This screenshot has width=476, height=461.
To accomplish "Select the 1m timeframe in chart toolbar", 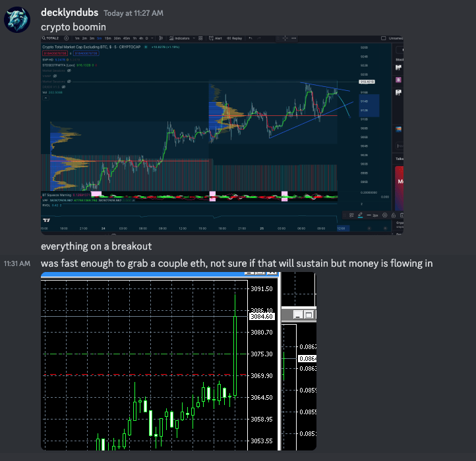I will tap(78, 39).
